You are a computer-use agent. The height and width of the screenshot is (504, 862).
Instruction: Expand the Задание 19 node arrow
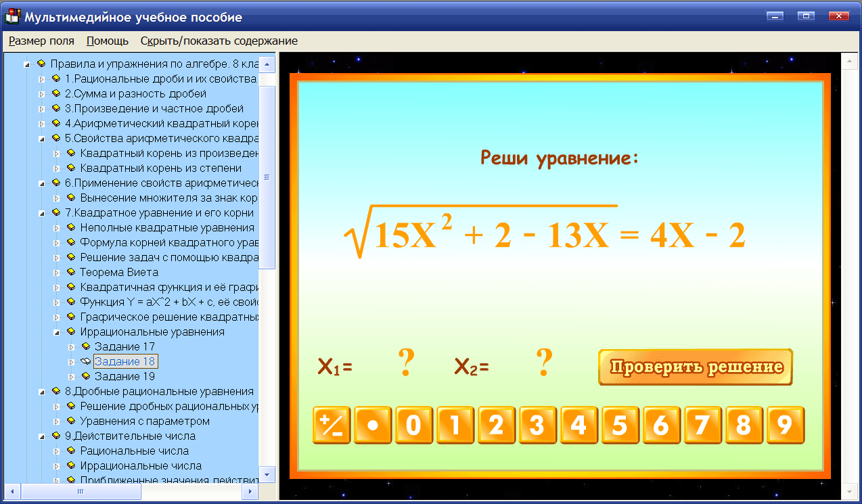point(71,377)
